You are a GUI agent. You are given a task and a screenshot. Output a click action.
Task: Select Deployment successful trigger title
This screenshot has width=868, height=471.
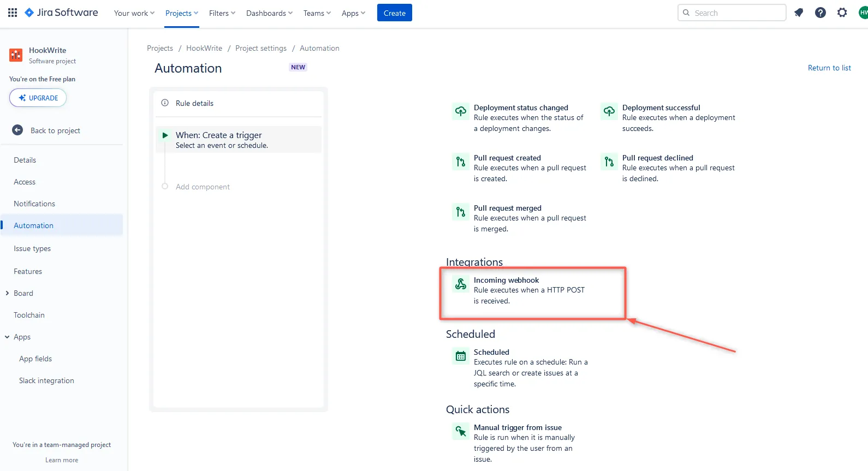pos(661,108)
